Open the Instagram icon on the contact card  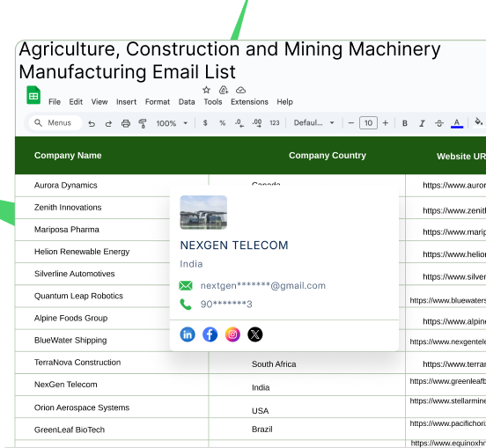tap(232, 334)
